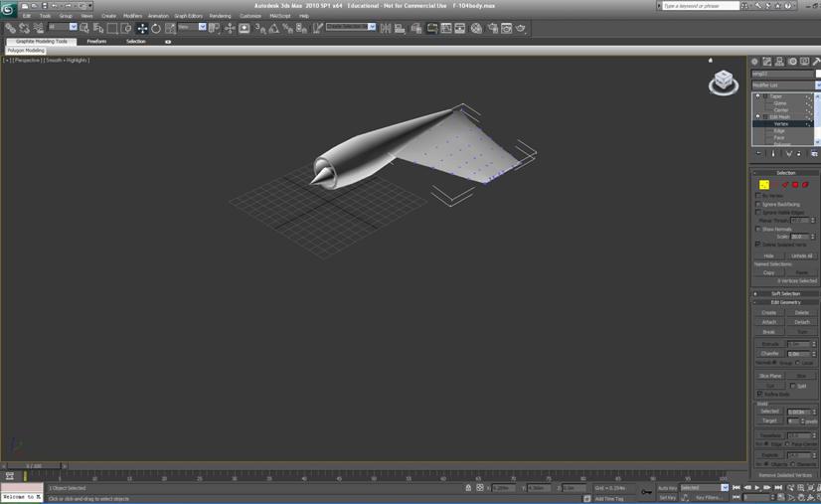Screen dimensions: 821x504
Task: Click Pin Stack icon below modifier stack
Action: point(758,153)
